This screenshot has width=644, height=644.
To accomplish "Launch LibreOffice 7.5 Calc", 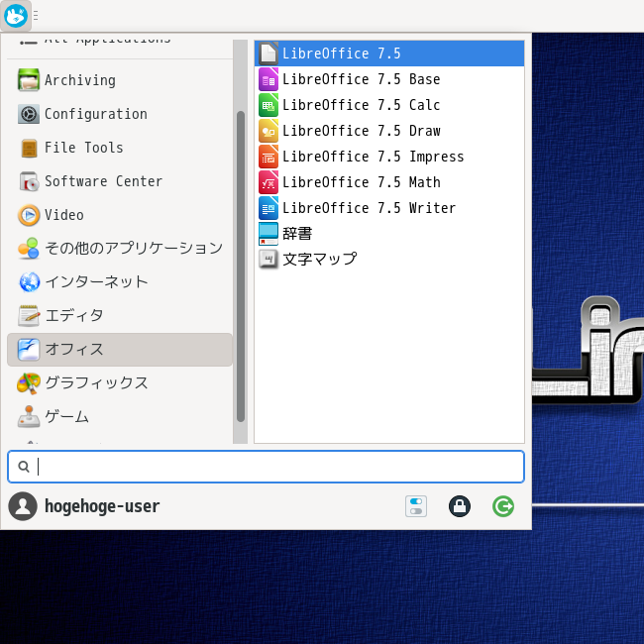I will (389, 105).
